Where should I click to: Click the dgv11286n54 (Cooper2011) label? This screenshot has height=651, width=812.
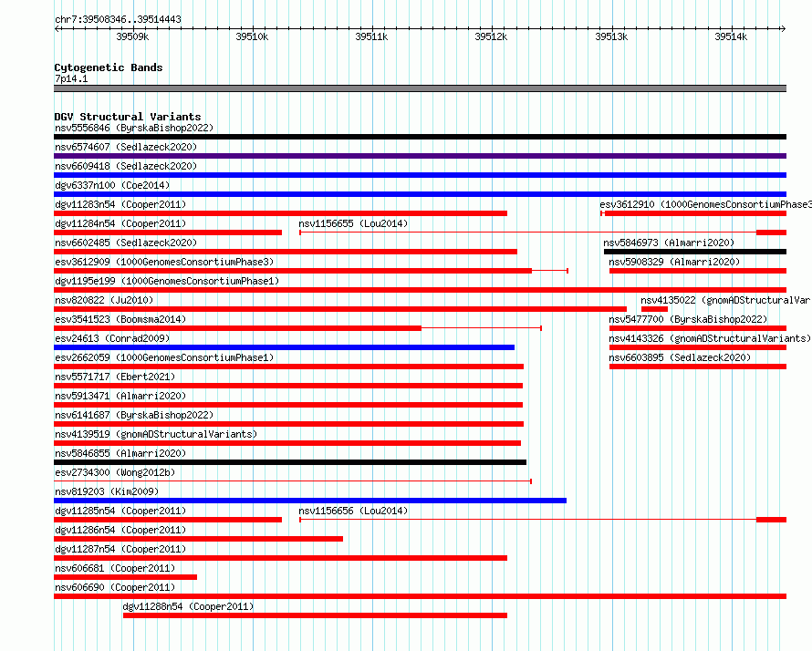pyautogui.click(x=120, y=530)
